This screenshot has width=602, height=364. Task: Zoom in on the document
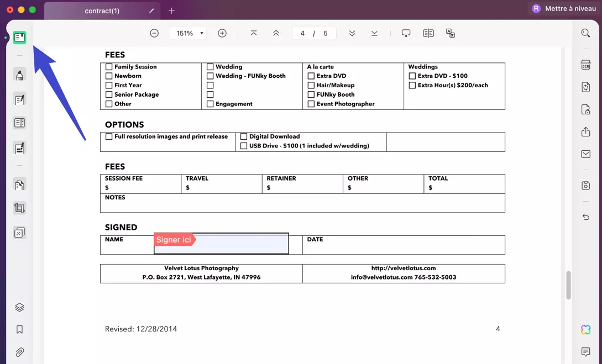click(x=222, y=33)
